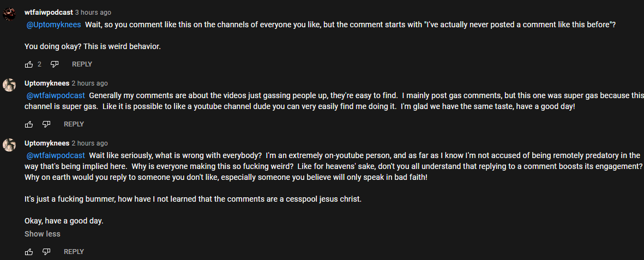Open the @wtfaiwpodcast mention before "Generally my comments"

(56, 96)
